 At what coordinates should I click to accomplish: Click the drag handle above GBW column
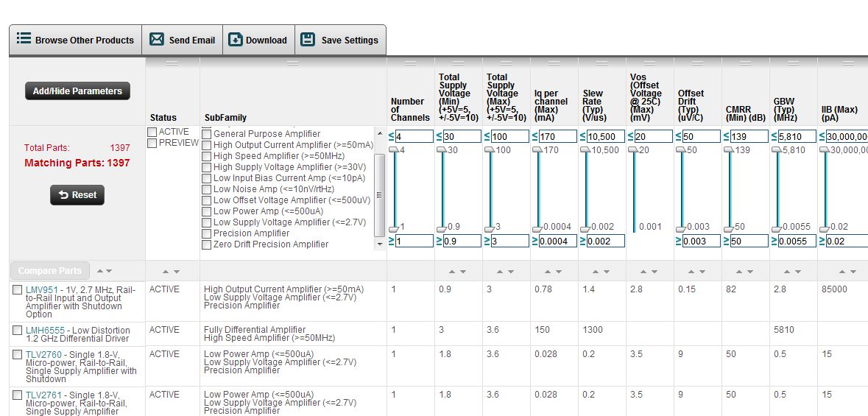click(793, 63)
